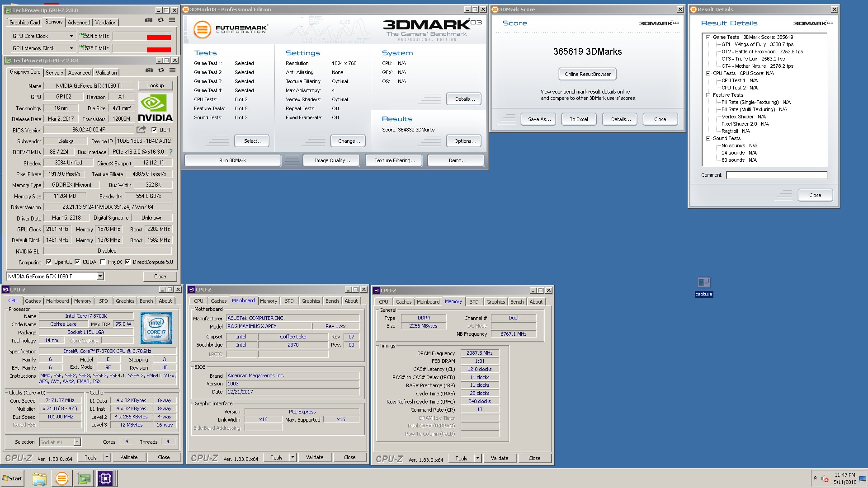Open Validation tab in GPU-Z Sensors window

106,23
